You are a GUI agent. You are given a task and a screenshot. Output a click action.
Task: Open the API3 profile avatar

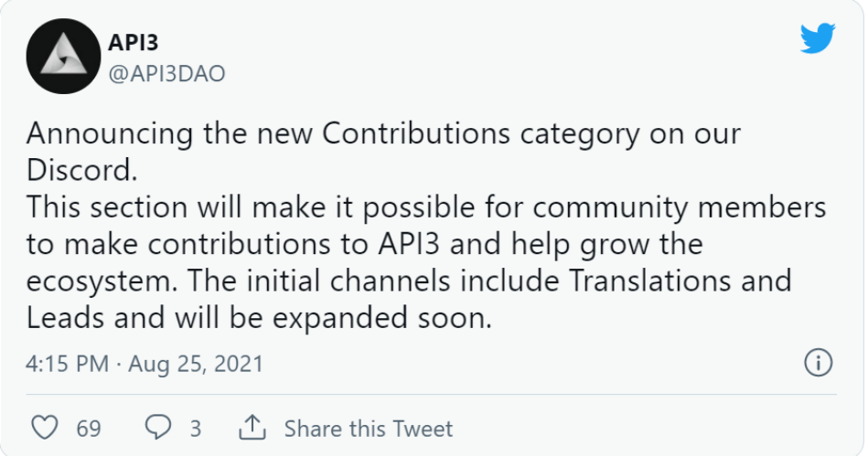[x=61, y=57]
